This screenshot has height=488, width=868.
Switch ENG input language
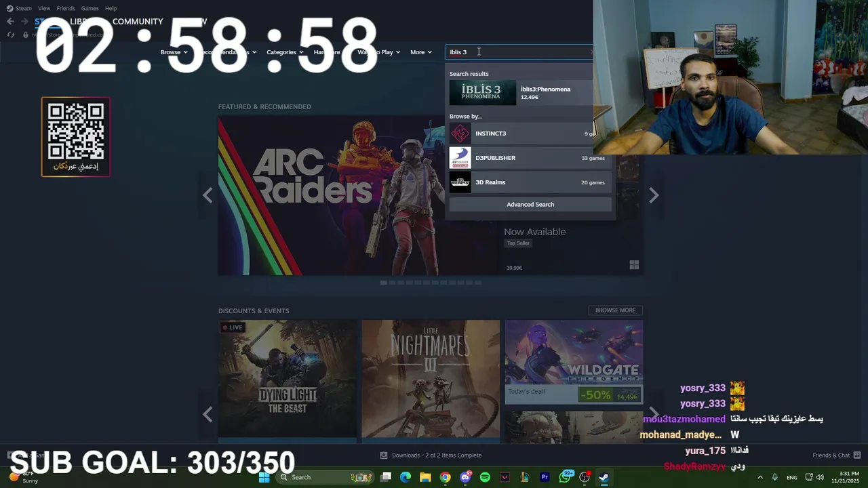pyautogui.click(x=792, y=477)
